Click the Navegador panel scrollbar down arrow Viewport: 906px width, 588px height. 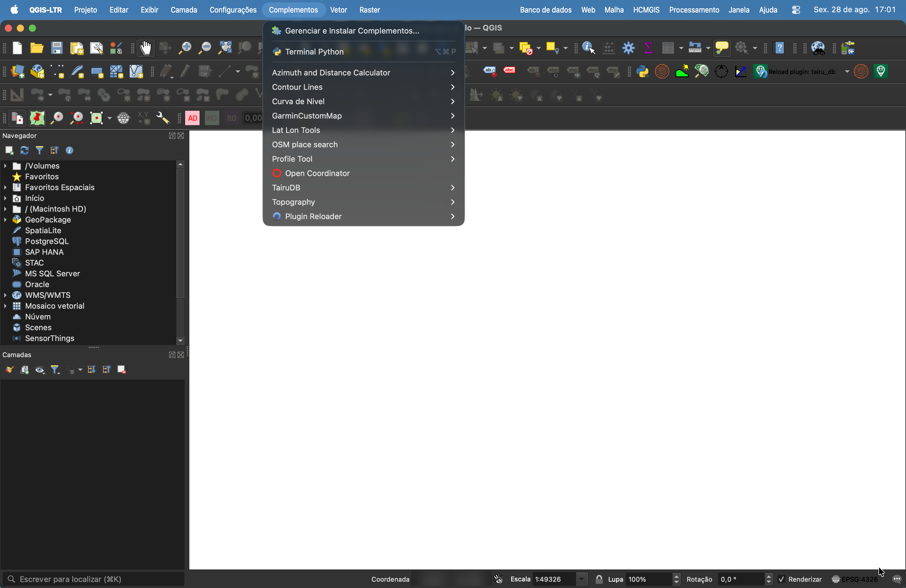point(180,341)
